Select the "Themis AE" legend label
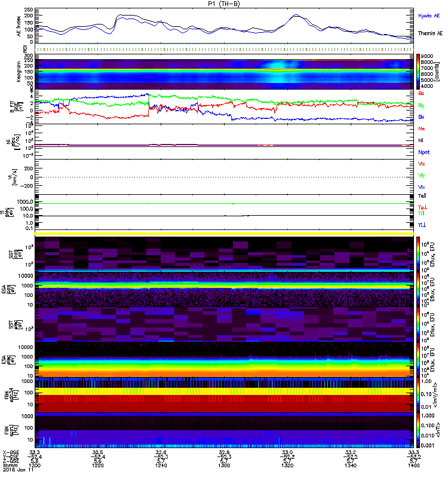 click(430, 33)
